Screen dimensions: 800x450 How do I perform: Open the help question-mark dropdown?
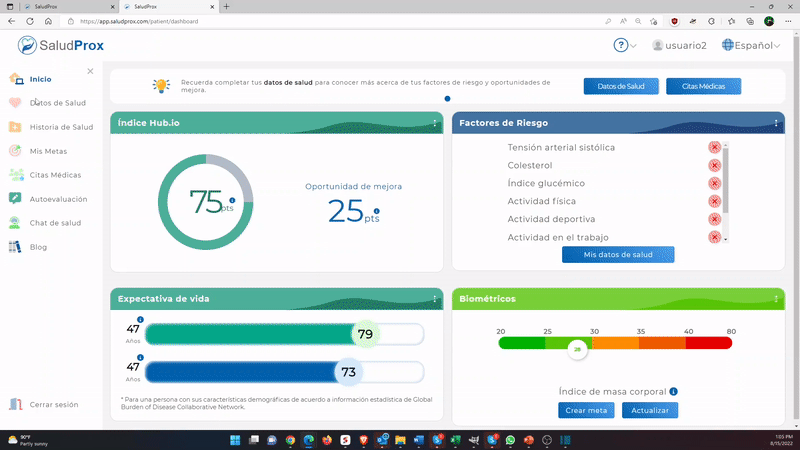pyautogui.click(x=624, y=45)
